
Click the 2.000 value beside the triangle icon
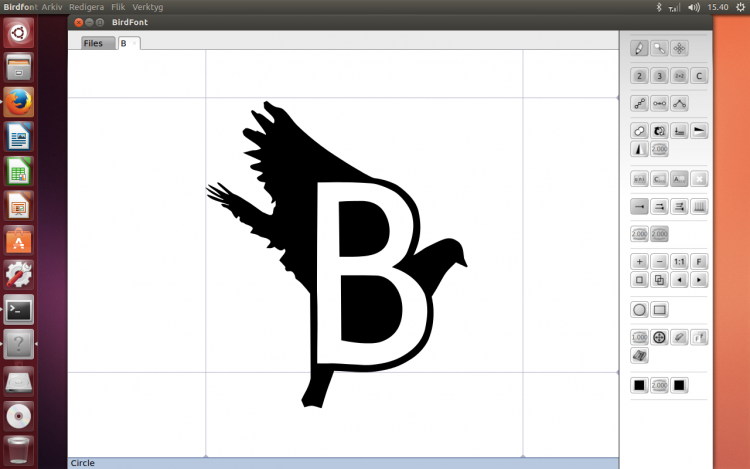pyautogui.click(x=659, y=149)
